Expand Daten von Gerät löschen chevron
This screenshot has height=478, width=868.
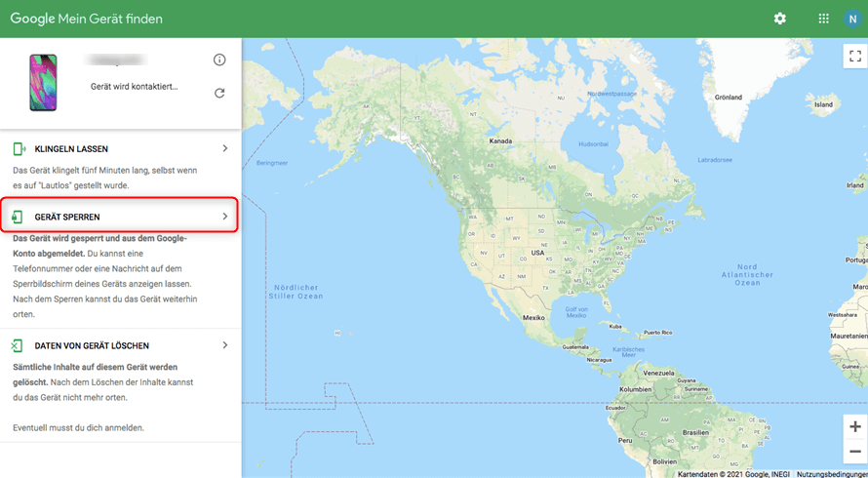click(x=225, y=345)
